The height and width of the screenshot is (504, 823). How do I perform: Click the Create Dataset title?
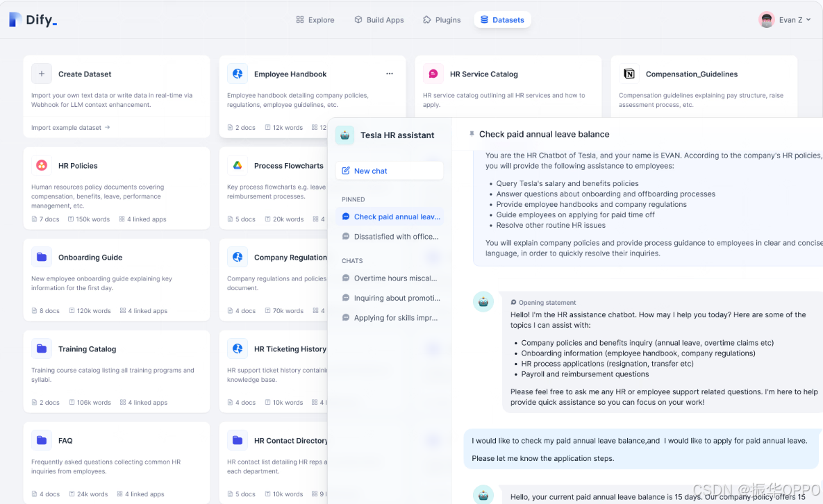[x=85, y=74]
